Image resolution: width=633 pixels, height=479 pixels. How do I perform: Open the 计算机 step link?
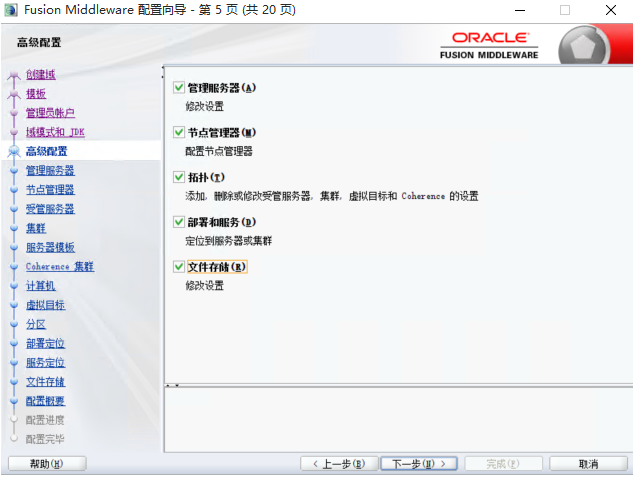(x=41, y=286)
